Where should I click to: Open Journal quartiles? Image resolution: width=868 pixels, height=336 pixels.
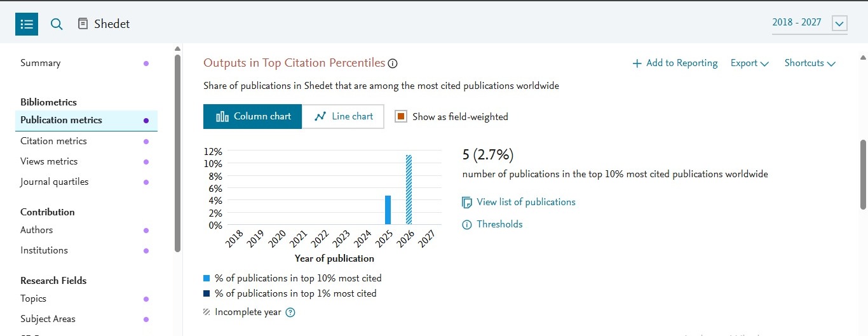[x=55, y=182]
